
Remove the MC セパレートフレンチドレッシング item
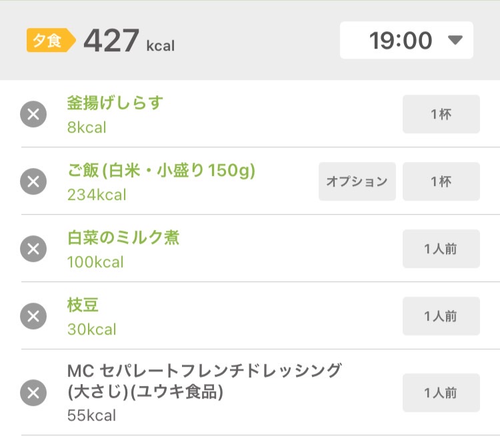[x=33, y=393]
